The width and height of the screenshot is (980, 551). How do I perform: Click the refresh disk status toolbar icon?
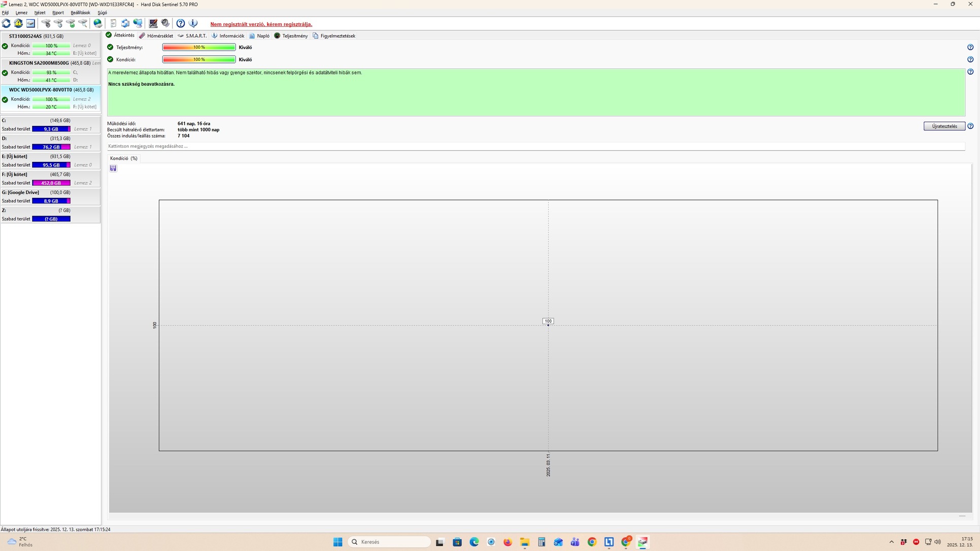pos(6,23)
